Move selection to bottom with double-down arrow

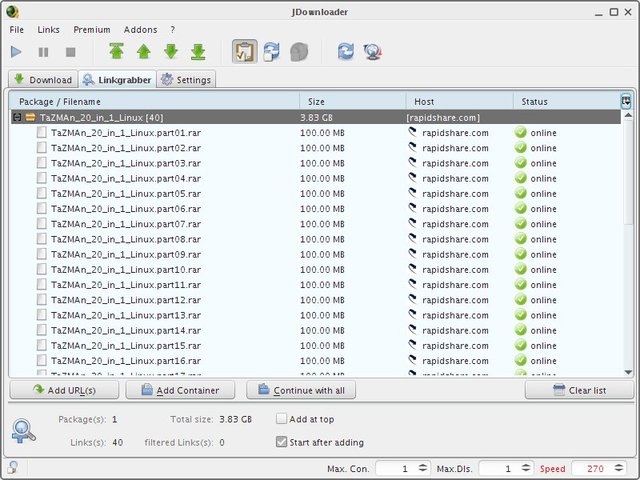[198, 52]
